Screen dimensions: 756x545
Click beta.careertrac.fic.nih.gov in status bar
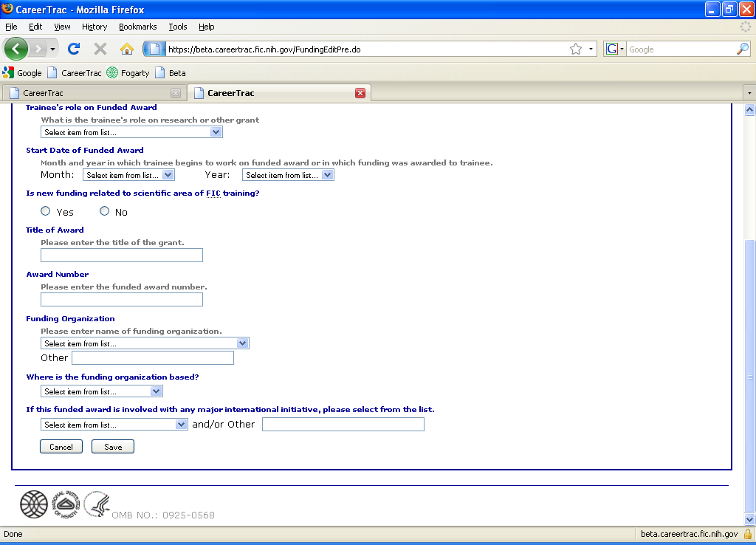click(689, 534)
